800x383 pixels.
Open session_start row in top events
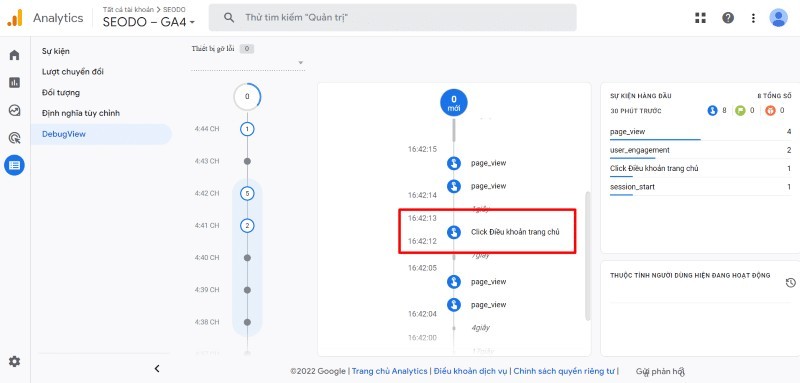(701, 187)
